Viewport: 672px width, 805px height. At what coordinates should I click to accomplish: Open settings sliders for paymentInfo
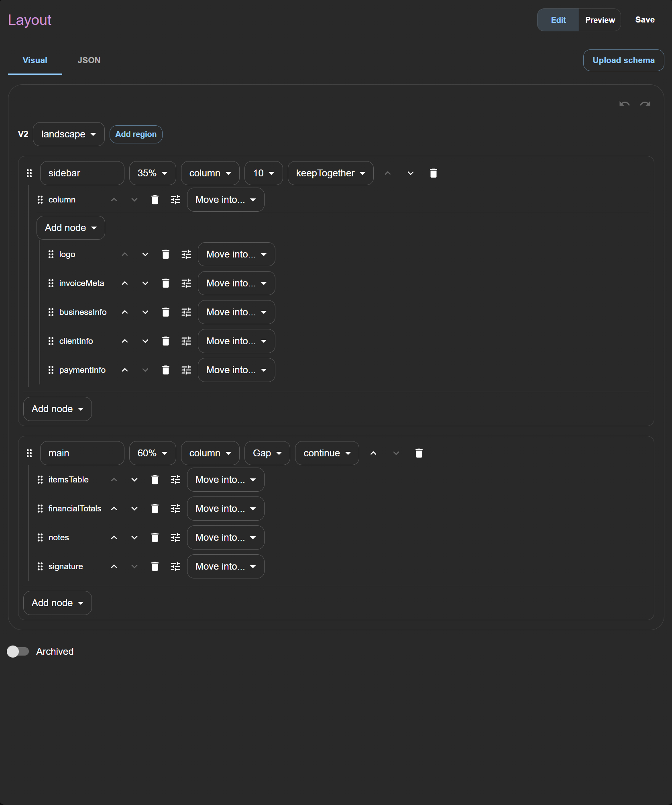(186, 370)
